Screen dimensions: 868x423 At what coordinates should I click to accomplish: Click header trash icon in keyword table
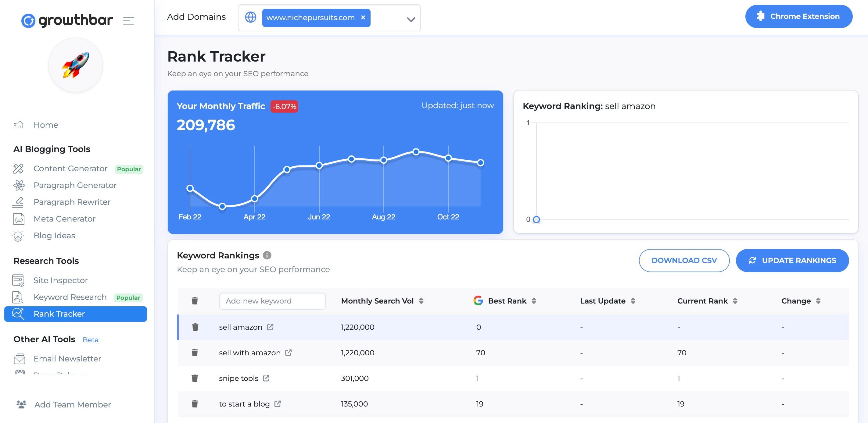tap(195, 301)
